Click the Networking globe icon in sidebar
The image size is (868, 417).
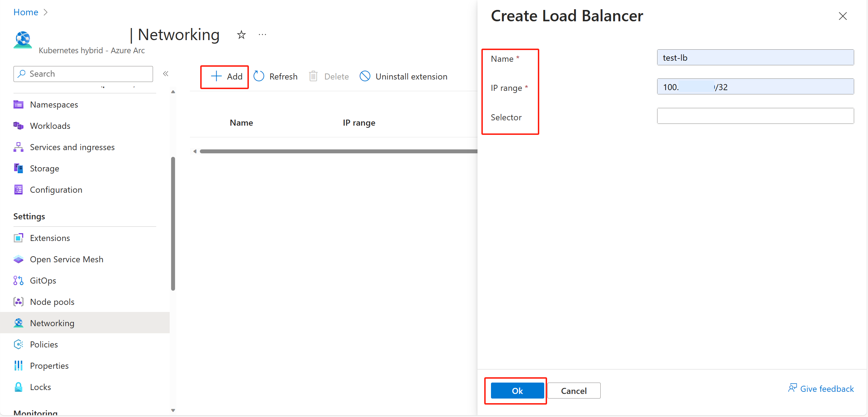(x=18, y=323)
